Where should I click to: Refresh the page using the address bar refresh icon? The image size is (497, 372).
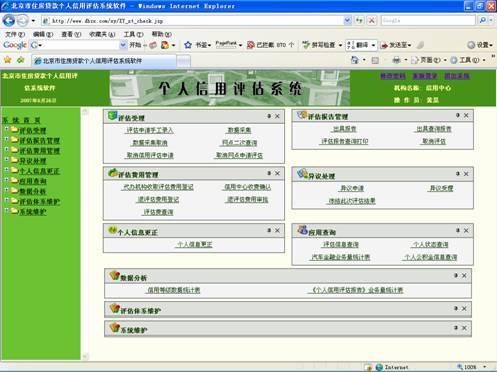(x=359, y=21)
